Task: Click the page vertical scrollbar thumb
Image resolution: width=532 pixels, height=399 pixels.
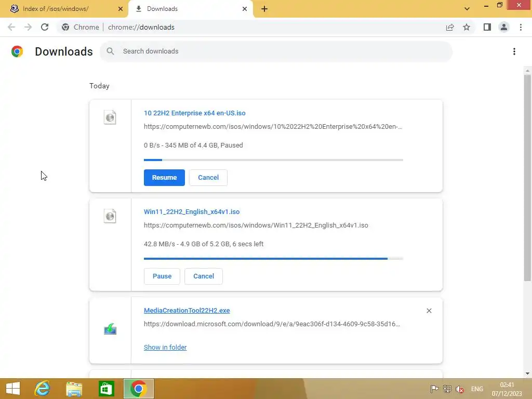Action: coord(527,178)
